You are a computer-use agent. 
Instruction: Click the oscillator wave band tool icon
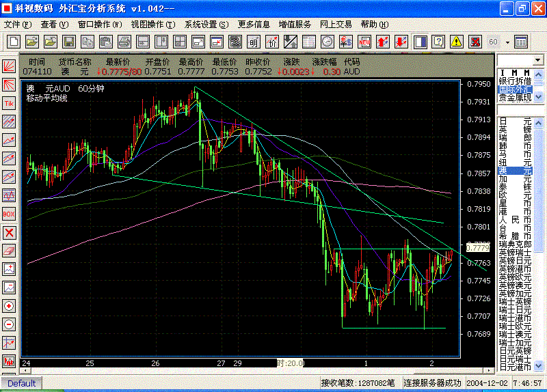(x=9, y=195)
